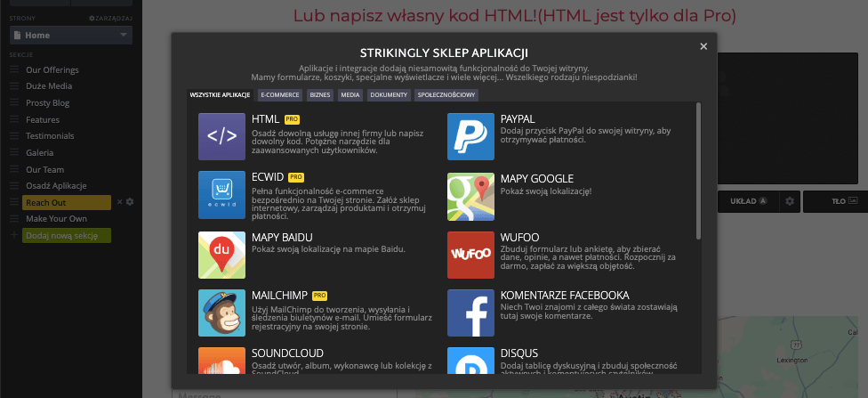This screenshot has height=398, width=868.
Task: Click the WUFOO app title
Action: pyautogui.click(x=519, y=237)
